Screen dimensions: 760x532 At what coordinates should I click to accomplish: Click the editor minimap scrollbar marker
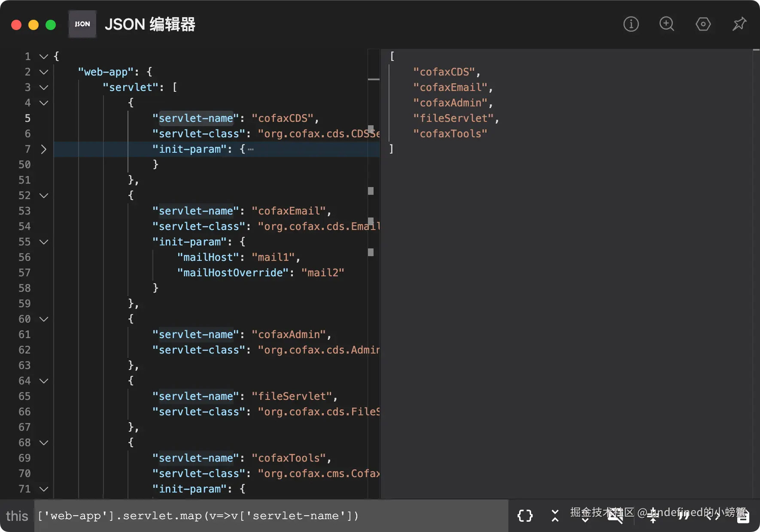pyautogui.click(x=374, y=79)
